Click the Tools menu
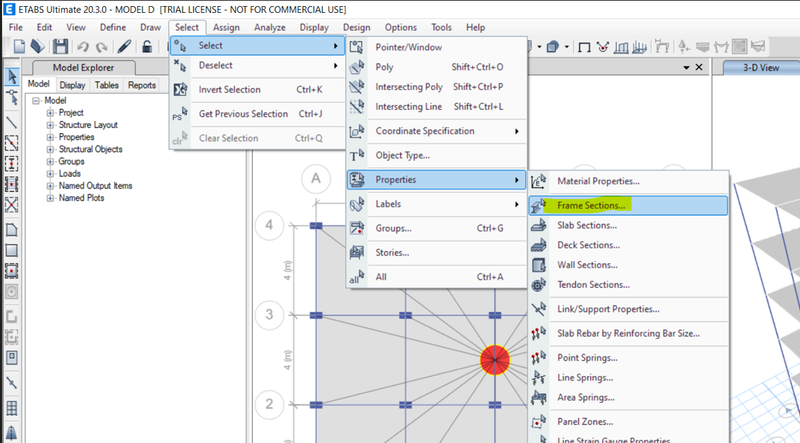This screenshot has width=800, height=443. coord(441,28)
